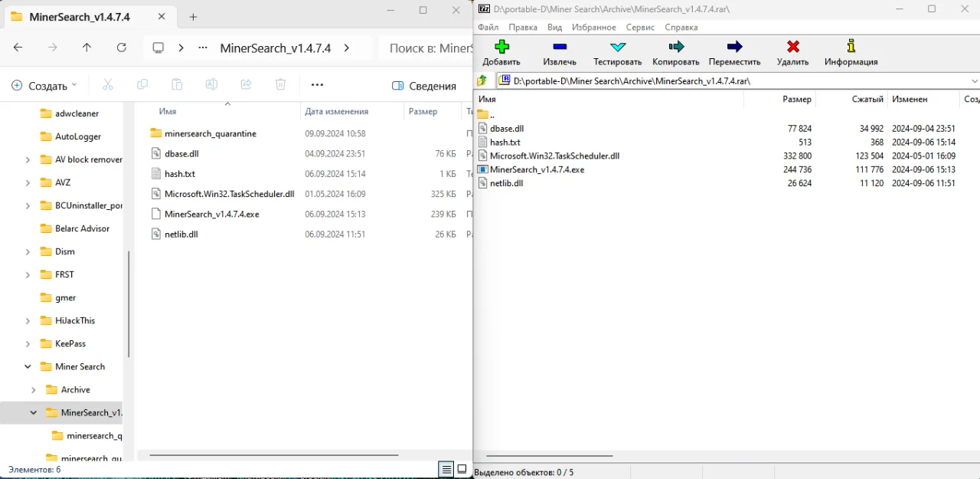Click the Explorer paste icon

(x=177, y=85)
